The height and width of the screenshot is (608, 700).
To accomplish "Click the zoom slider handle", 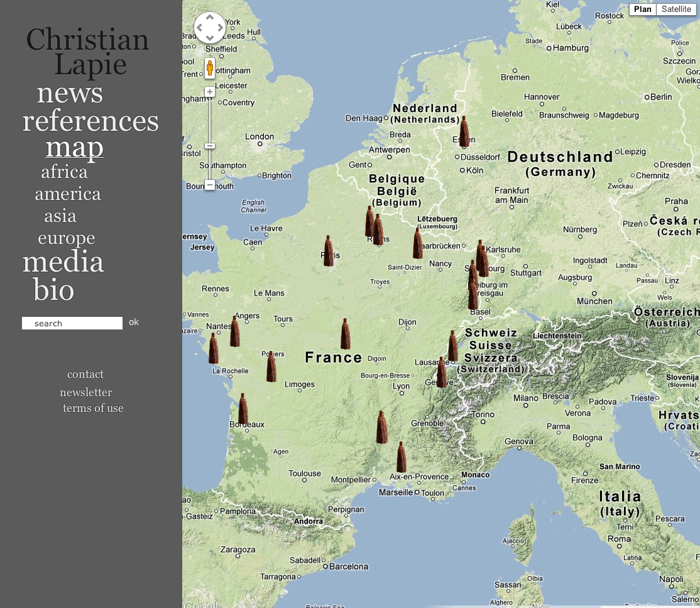I will (210, 146).
